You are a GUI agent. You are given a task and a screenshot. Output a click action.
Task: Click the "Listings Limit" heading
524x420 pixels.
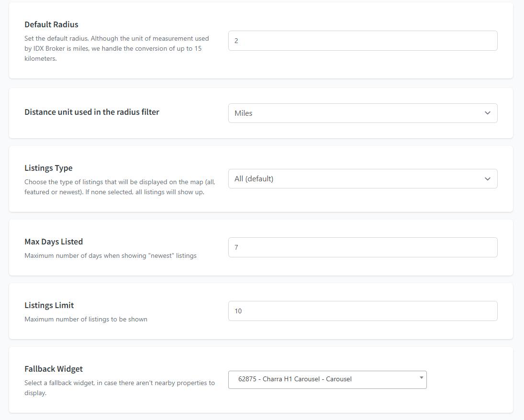(x=49, y=305)
